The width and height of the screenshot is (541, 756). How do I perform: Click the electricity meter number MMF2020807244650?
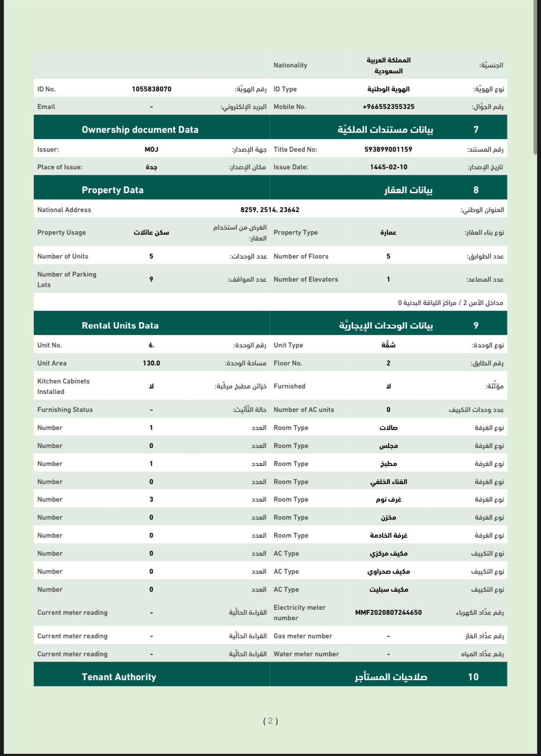click(x=388, y=613)
